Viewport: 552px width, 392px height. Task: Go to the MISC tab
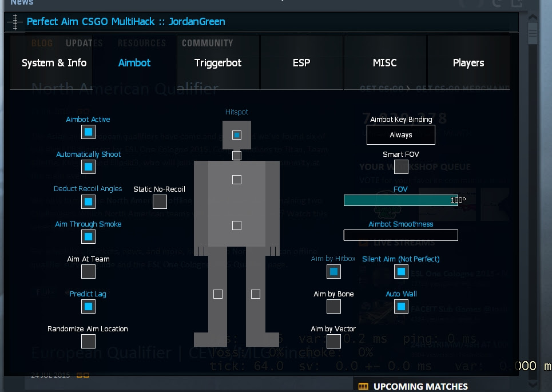click(385, 63)
